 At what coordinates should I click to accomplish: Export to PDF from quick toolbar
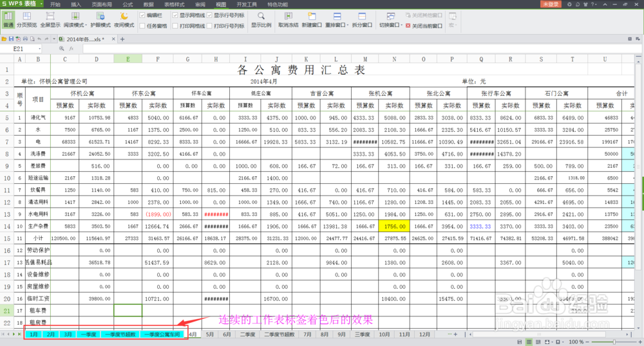[18, 39]
